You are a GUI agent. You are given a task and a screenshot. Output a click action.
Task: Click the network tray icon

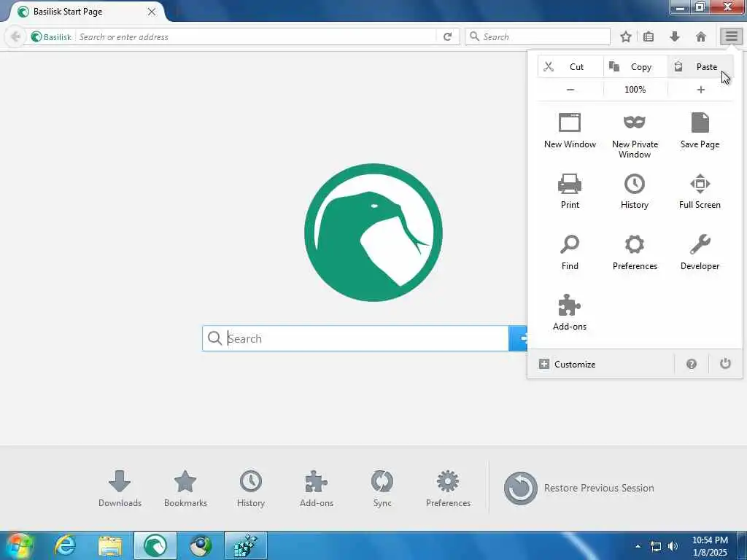point(656,546)
